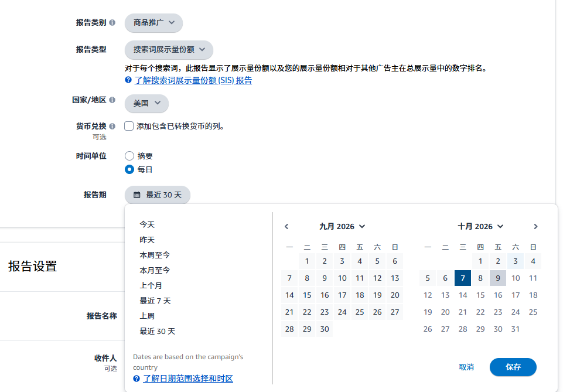
Task: Expand the 九月 2026 month selector
Action: [342, 227]
